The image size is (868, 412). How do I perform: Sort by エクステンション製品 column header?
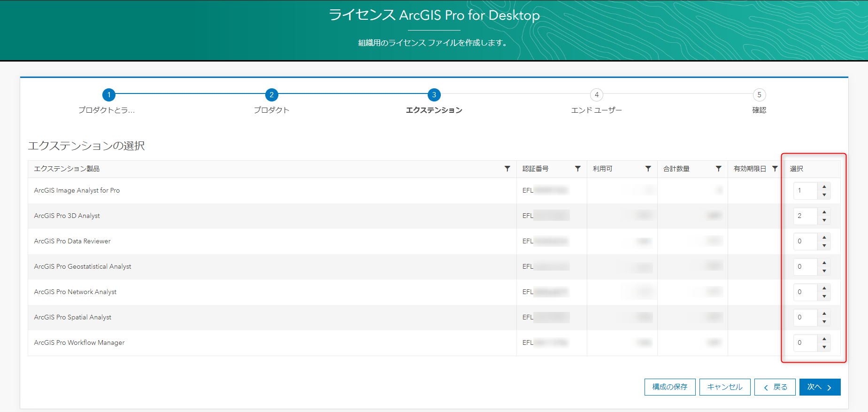(x=67, y=169)
